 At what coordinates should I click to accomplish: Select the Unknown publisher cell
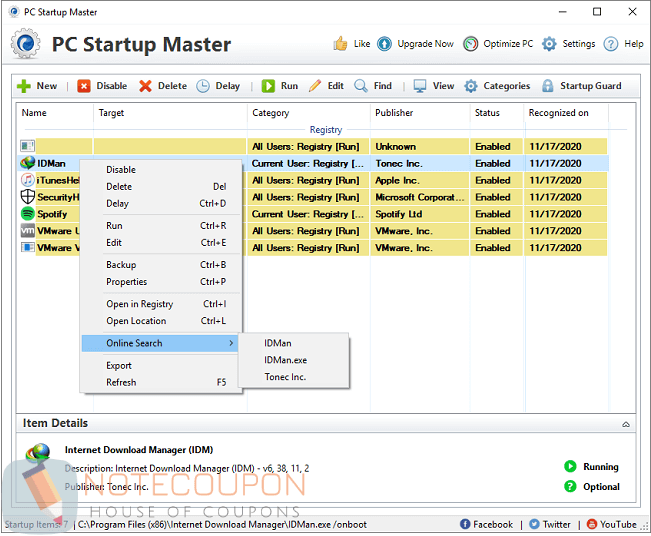pyautogui.click(x=420, y=147)
